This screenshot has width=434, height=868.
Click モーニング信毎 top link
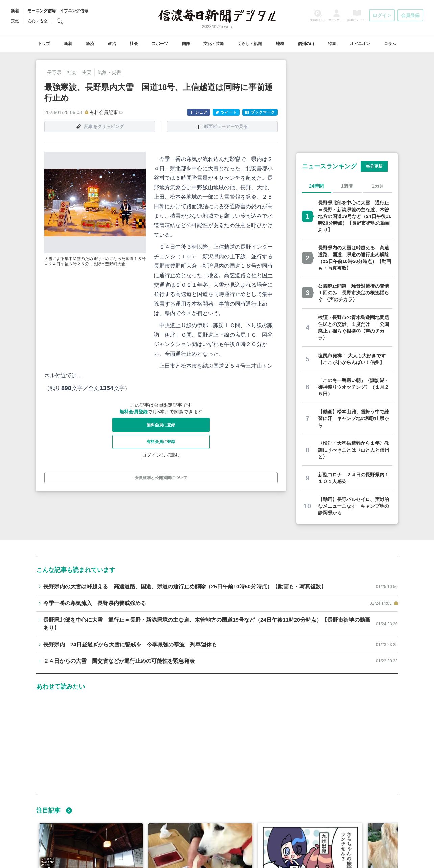[x=42, y=11]
